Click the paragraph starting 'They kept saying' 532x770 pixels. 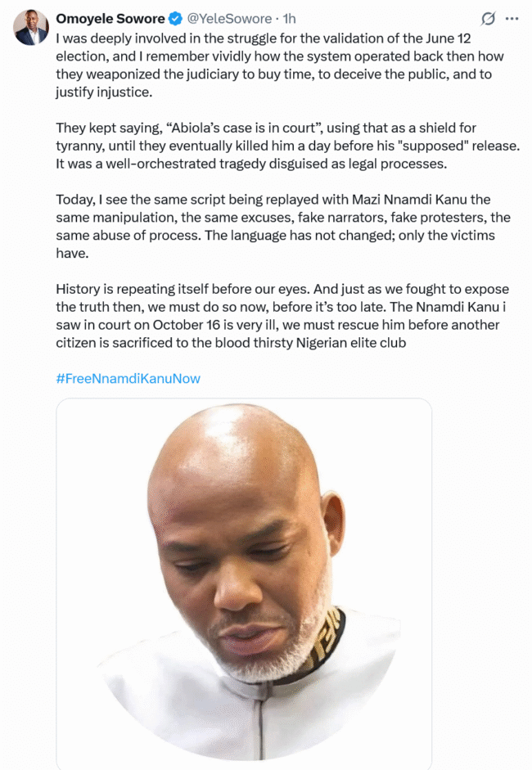[x=287, y=146]
